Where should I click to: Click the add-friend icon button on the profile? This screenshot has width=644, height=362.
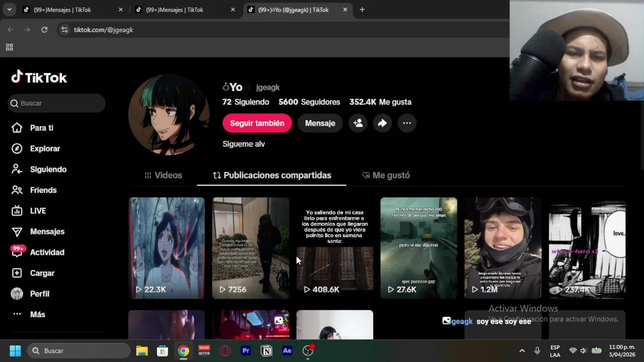tap(358, 123)
